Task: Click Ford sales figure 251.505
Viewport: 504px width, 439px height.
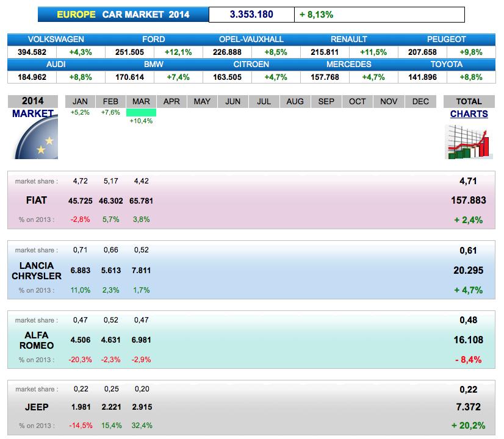Action: (x=129, y=52)
